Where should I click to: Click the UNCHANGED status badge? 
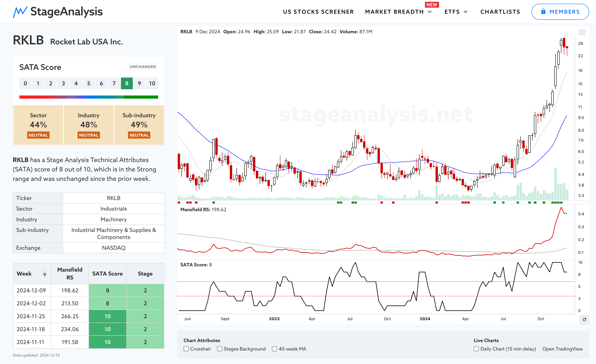tap(143, 67)
